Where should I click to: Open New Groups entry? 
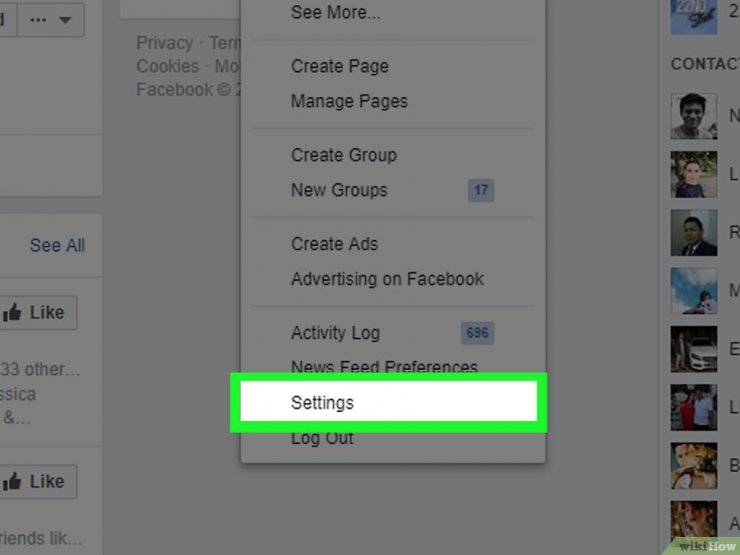(339, 190)
